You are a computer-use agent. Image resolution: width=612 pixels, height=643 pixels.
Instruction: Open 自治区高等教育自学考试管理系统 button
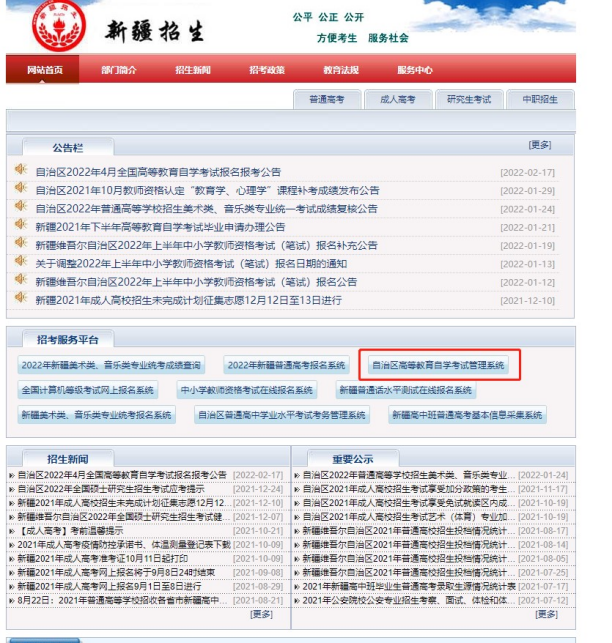pyautogui.click(x=438, y=365)
